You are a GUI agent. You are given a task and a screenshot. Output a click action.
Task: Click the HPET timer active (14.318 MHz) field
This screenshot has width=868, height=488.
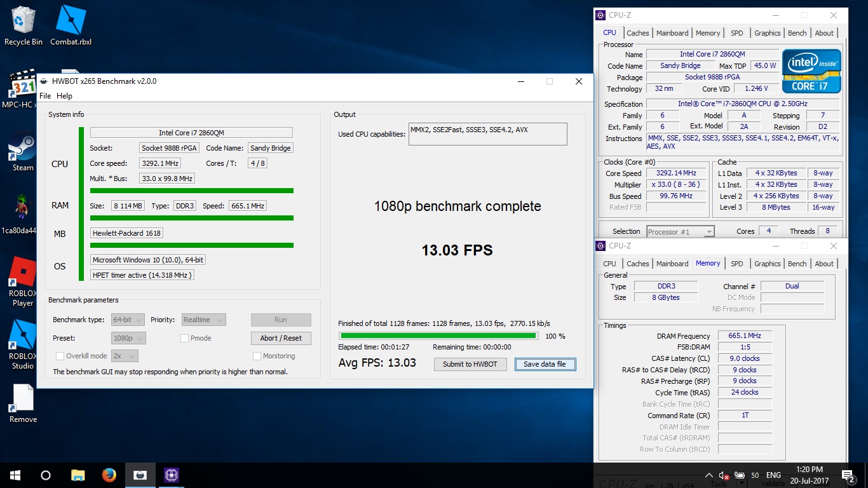(x=142, y=275)
